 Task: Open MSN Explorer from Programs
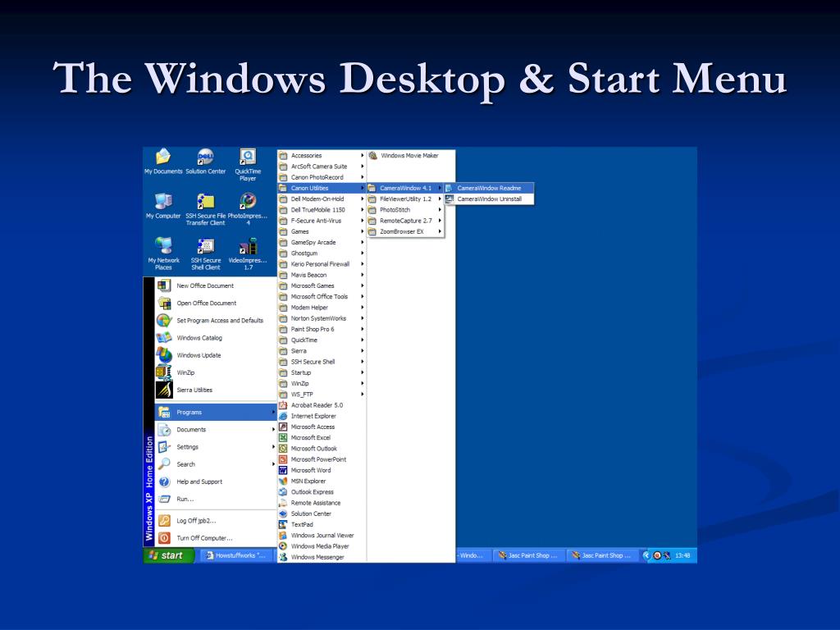[322, 481]
